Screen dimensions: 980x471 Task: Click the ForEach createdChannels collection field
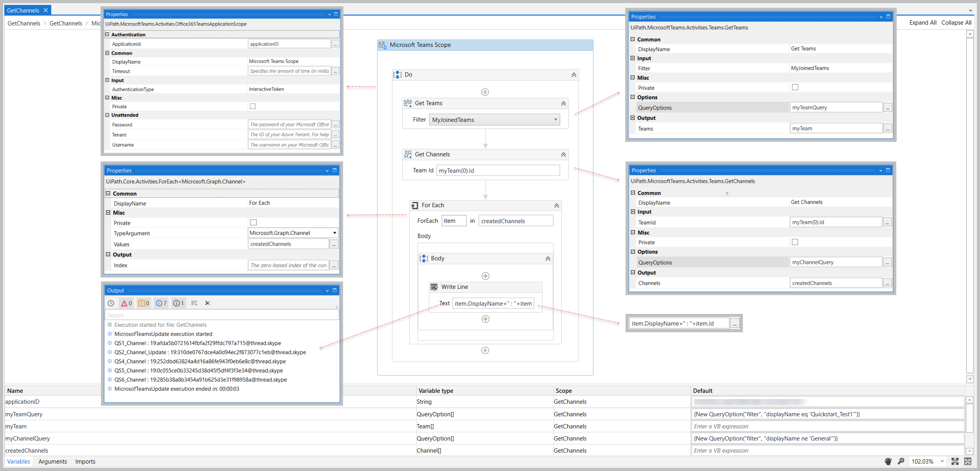pos(516,221)
